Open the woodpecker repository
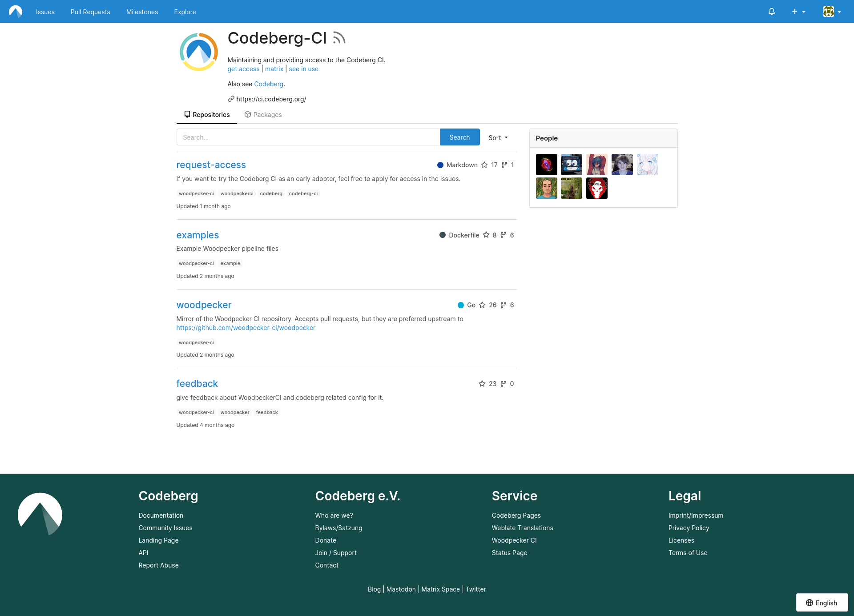854x616 pixels. (204, 305)
